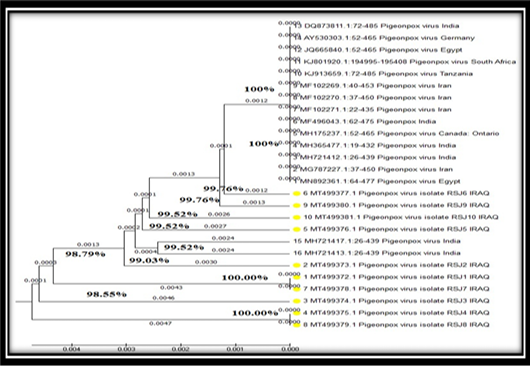
Task: Click the MT499372.1 isolate RSJ1 IRAQ label
Action: (396, 277)
